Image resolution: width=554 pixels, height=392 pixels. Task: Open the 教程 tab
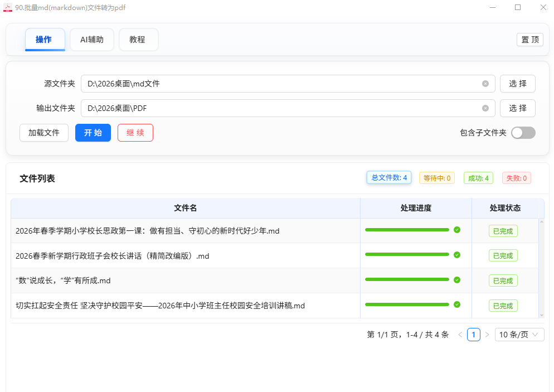coord(138,40)
